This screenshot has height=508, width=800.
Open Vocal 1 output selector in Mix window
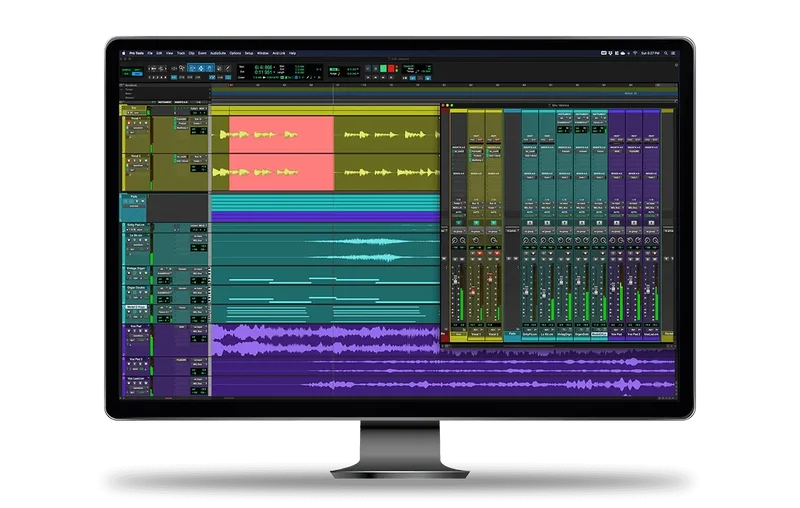pos(476,208)
